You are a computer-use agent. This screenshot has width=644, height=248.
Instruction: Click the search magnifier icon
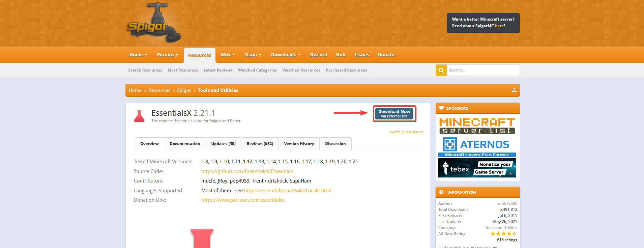tap(441, 70)
